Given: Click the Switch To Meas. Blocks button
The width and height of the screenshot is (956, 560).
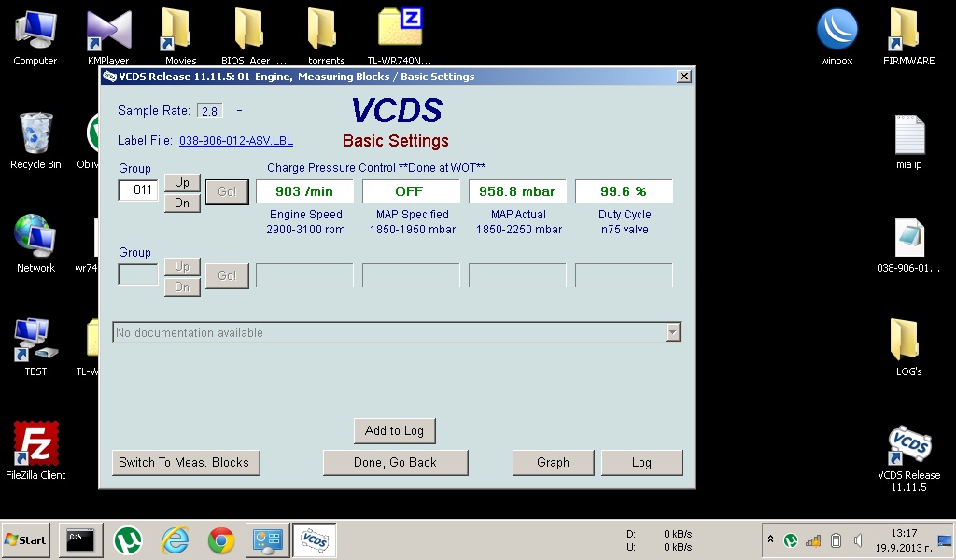Looking at the screenshot, I should (184, 462).
